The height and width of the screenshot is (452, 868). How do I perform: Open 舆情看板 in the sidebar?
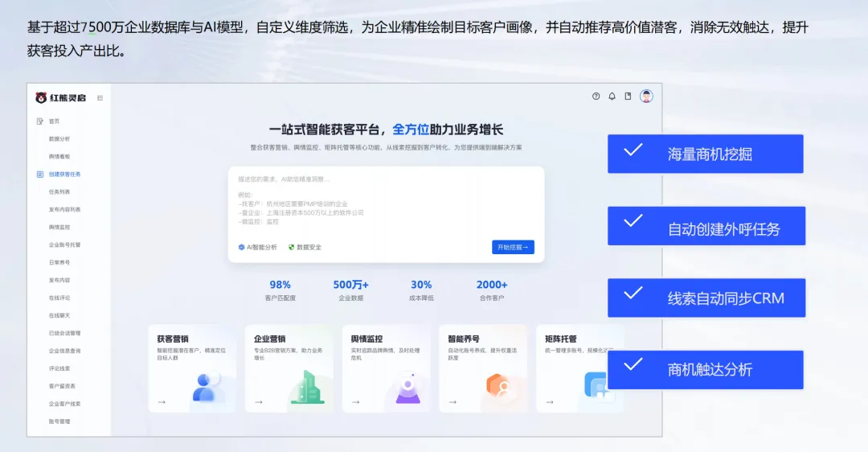point(59,157)
